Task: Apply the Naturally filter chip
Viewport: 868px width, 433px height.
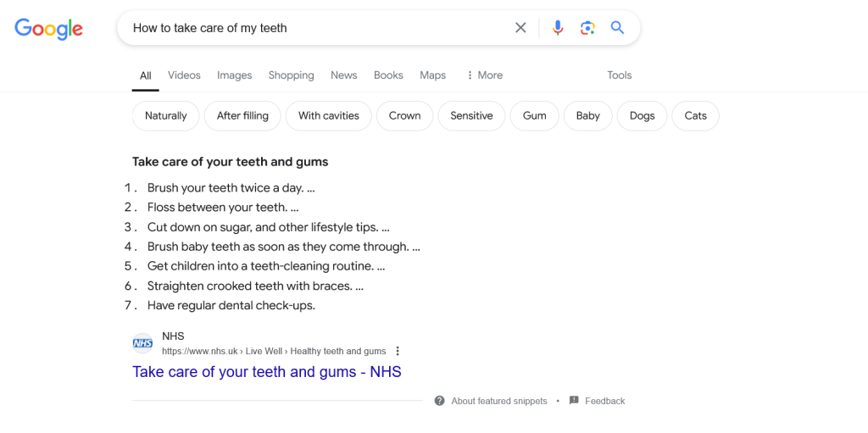Action: [165, 116]
